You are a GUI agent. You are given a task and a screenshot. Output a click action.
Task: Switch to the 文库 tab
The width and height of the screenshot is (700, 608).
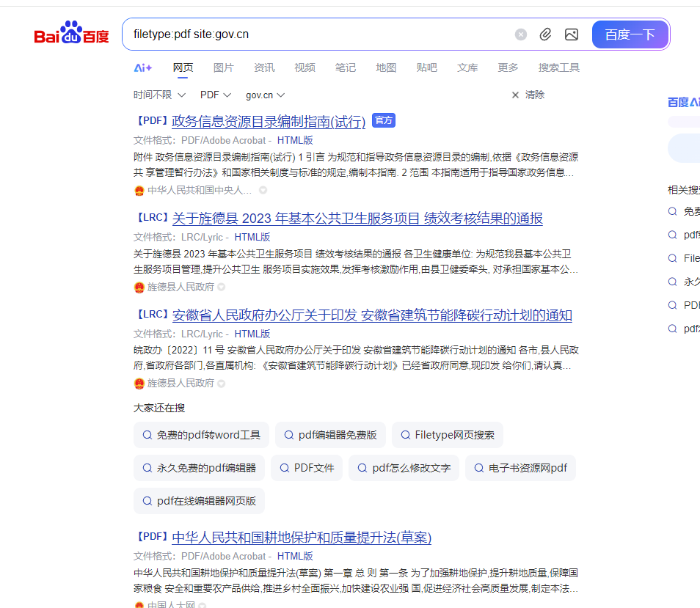[467, 67]
